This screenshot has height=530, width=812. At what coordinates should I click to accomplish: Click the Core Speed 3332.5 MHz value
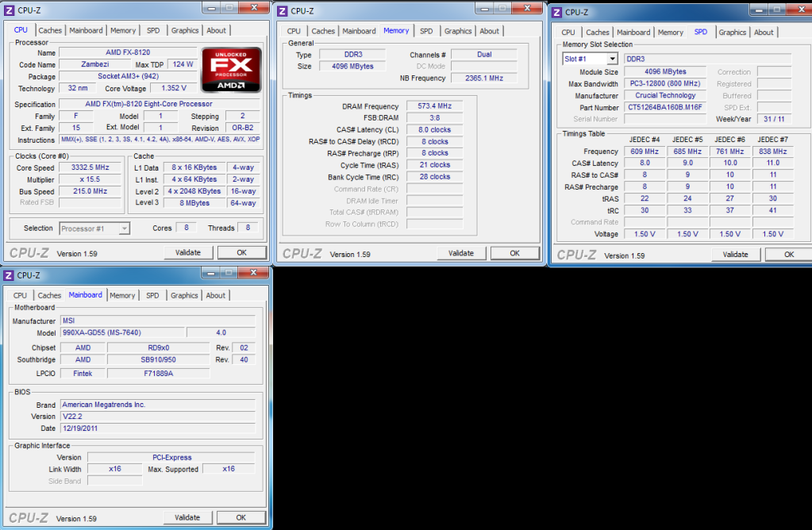[x=90, y=167]
